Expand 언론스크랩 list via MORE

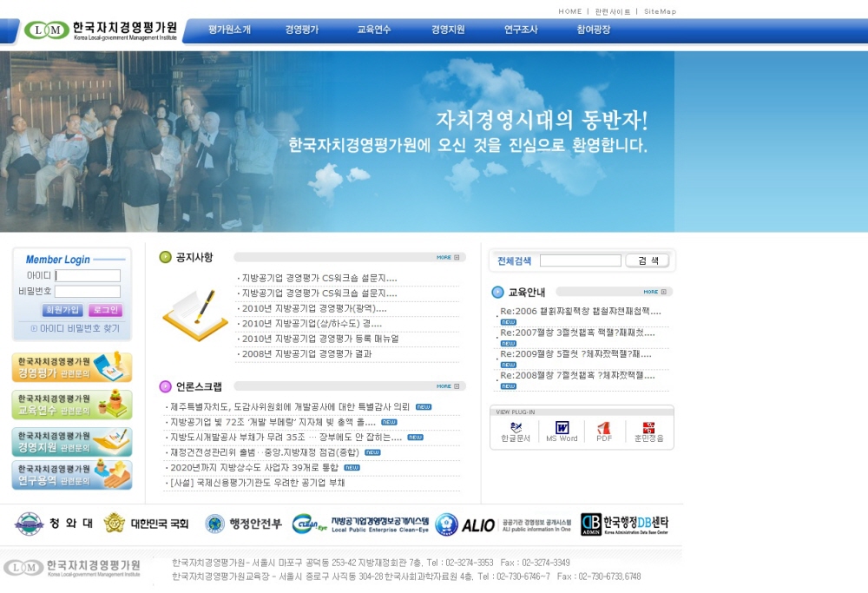point(448,386)
